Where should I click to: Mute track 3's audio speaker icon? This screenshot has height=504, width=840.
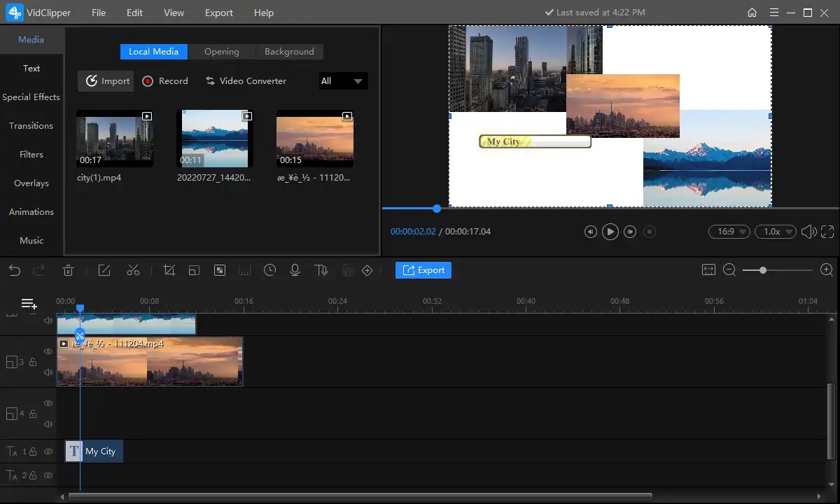tap(48, 372)
